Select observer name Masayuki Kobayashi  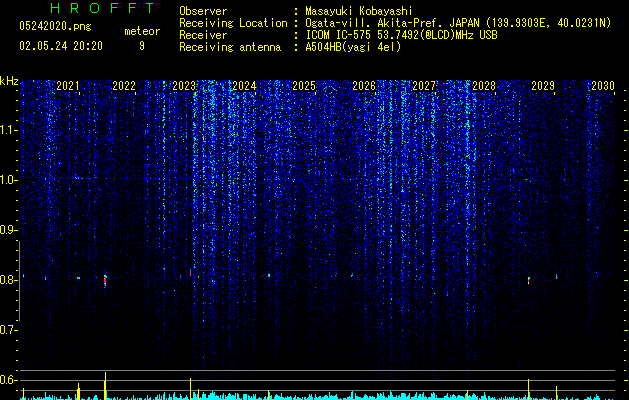click(x=359, y=11)
